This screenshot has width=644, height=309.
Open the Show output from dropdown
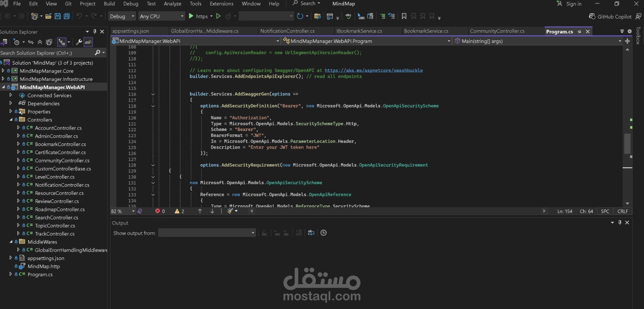[x=207, y=233]
